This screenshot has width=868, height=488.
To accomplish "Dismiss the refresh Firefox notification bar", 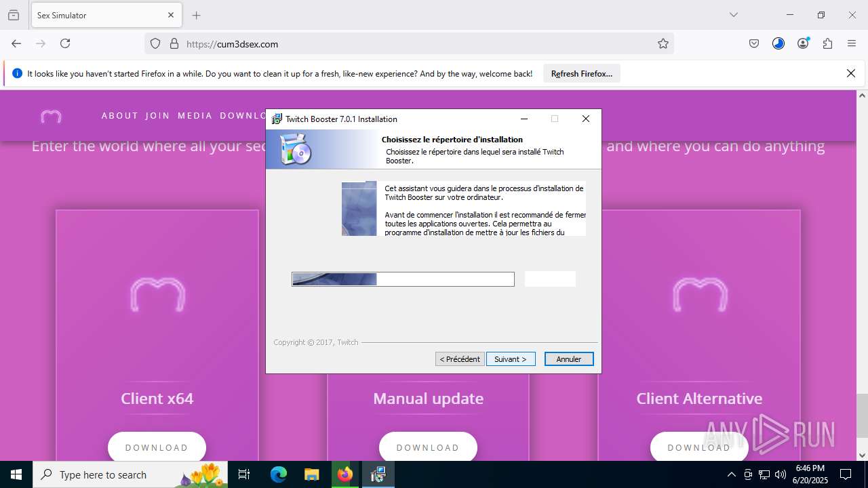I will point(851,73).
